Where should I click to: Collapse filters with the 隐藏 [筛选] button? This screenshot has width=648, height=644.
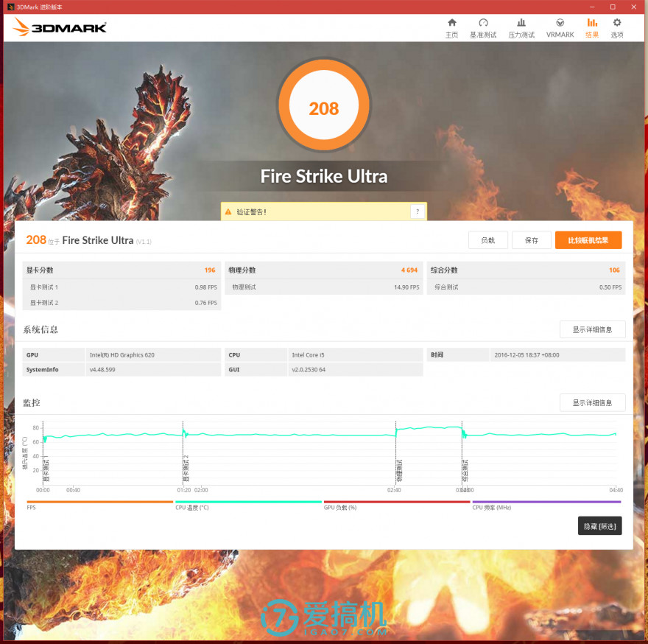click(599, 526)
